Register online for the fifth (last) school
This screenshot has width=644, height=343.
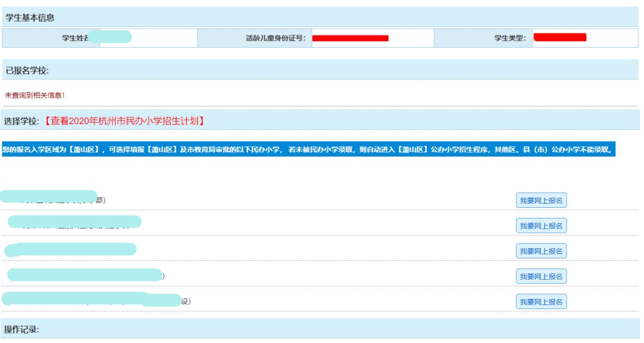click(x=541, y=302)
